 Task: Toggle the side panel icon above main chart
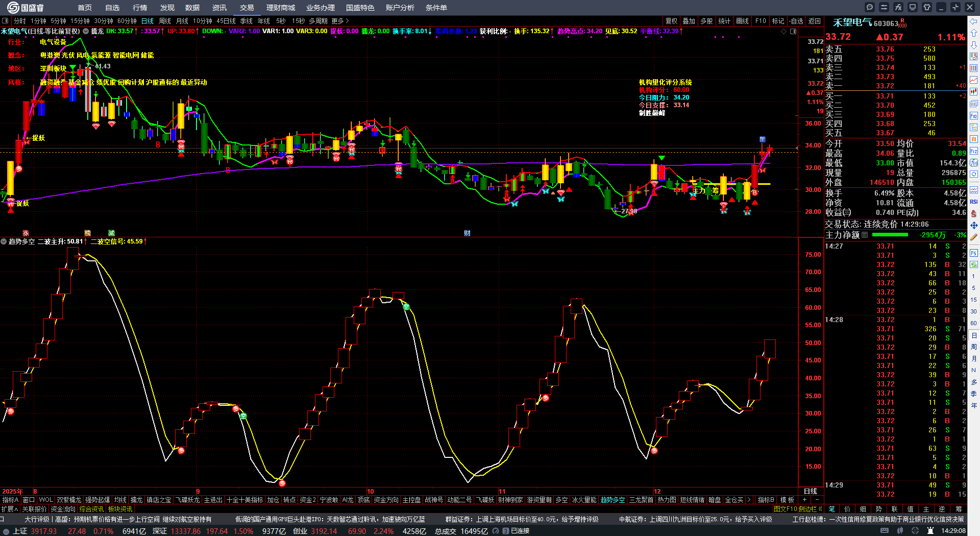pyautogui.click(x=793, y=31)
